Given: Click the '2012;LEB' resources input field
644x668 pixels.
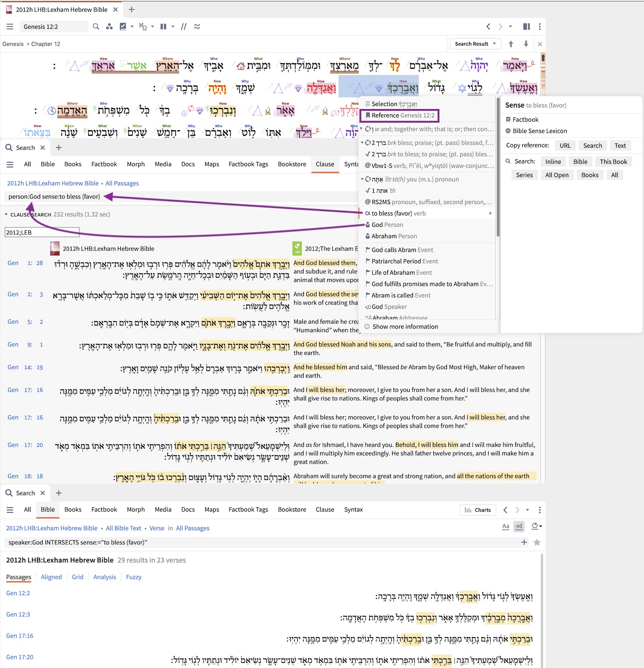Looking at the screenshot, I should tap(42, 232).
